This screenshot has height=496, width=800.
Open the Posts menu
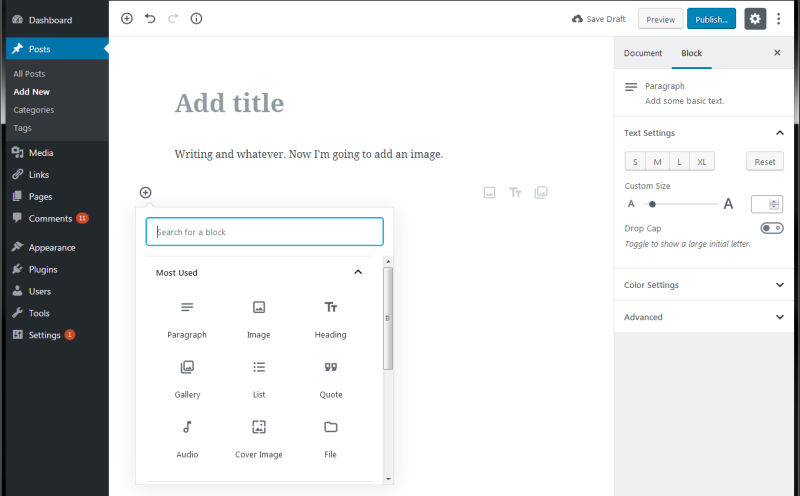click(x=57, y=49)
